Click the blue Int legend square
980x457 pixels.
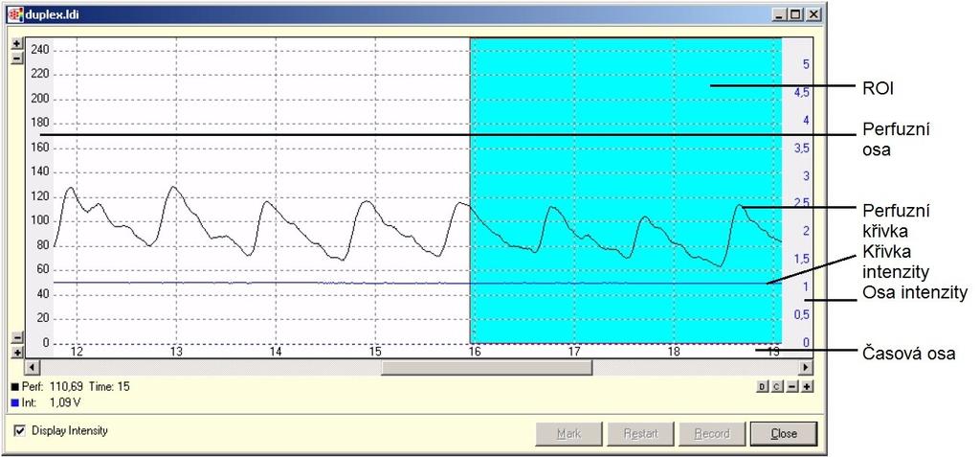click(x=15, y=403)
